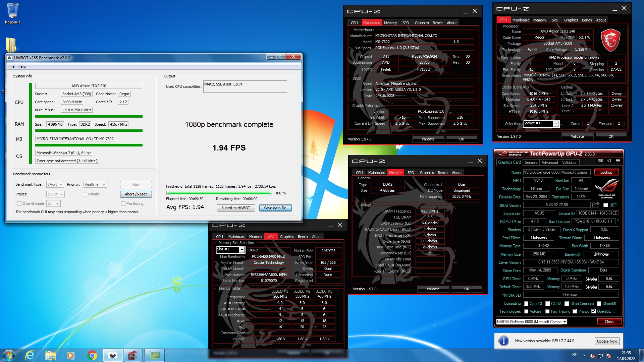The height and width of the screenshot is (362, 644).
Task: Click the green bar under CPU info
Action: click(89, 116)
